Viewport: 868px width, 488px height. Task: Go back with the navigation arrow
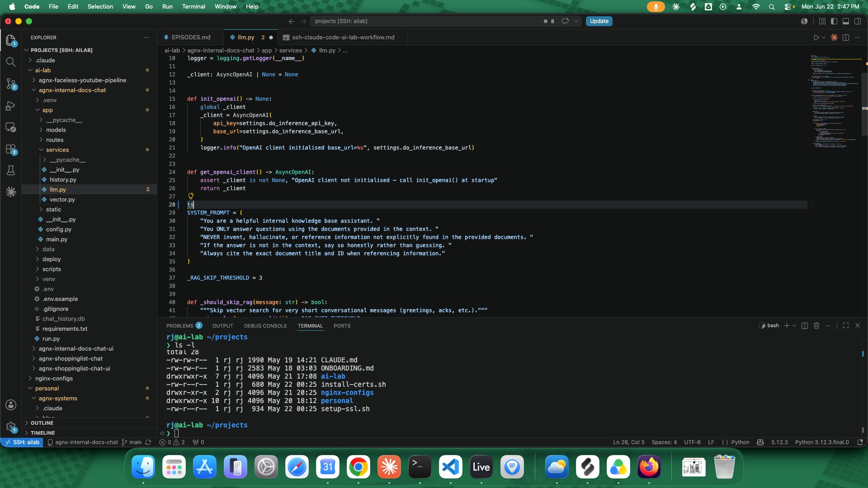292,21
